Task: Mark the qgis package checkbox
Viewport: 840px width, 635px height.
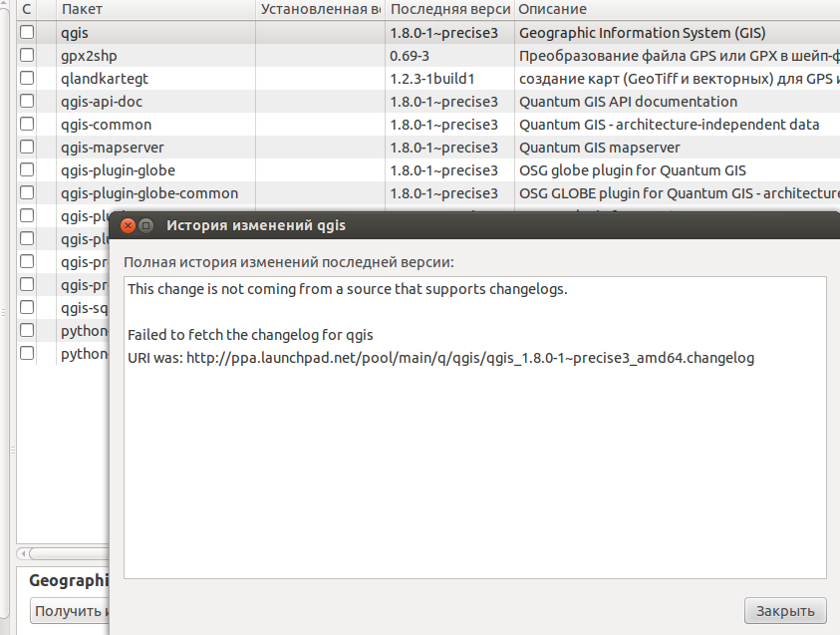Action: (x=27, y=33)
